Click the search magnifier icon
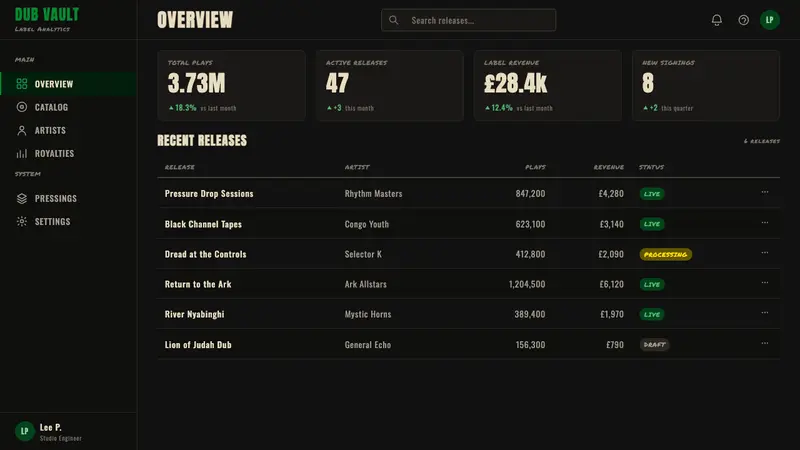The image size is (800, 450). [x=393, y=20]
